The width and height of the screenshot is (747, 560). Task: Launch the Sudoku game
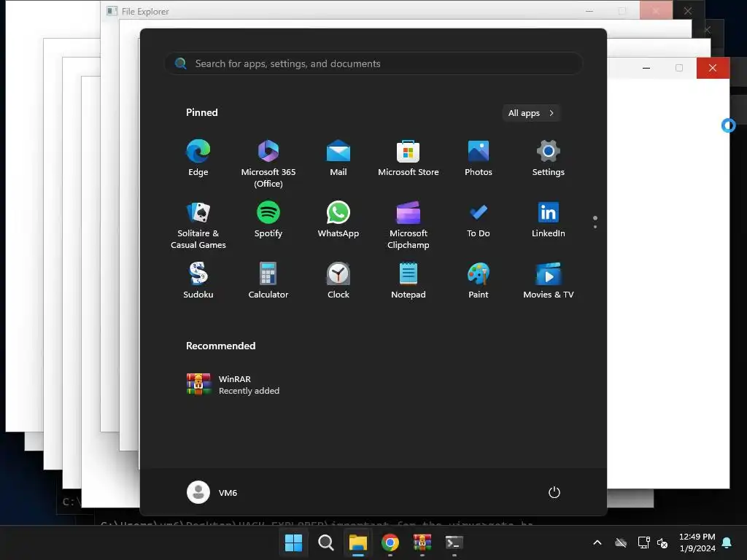tap(198, 281)
